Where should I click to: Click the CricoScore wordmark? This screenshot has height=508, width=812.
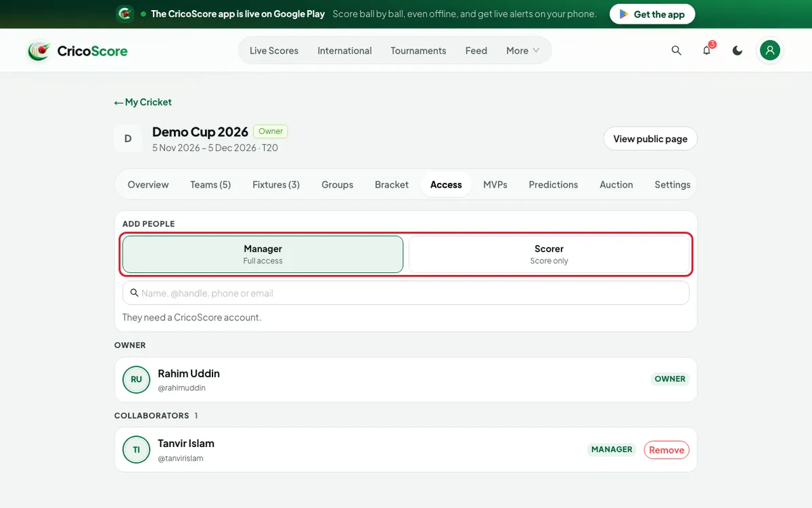tap(93, 51)
